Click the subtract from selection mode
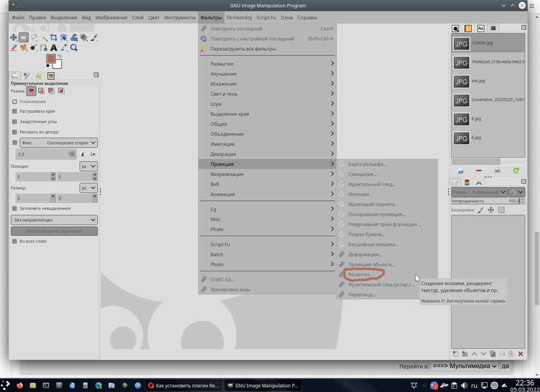 (51, 91)
